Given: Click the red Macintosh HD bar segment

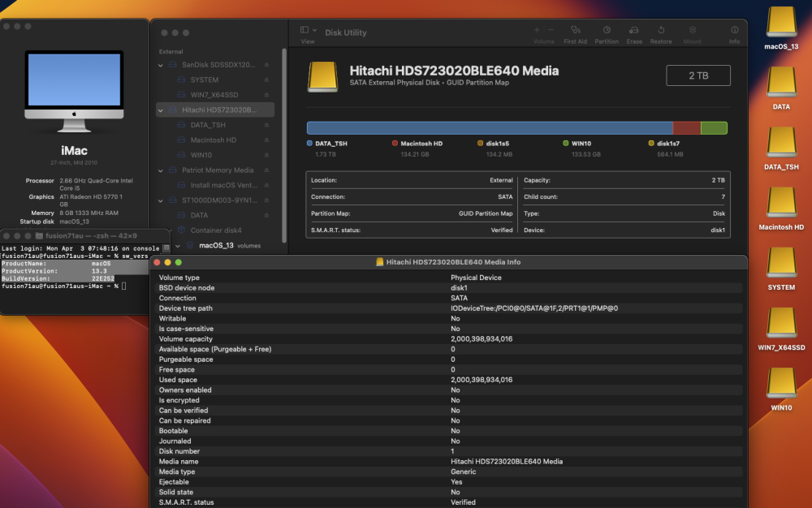Looking at the screenshot, I should click(687, 127).
